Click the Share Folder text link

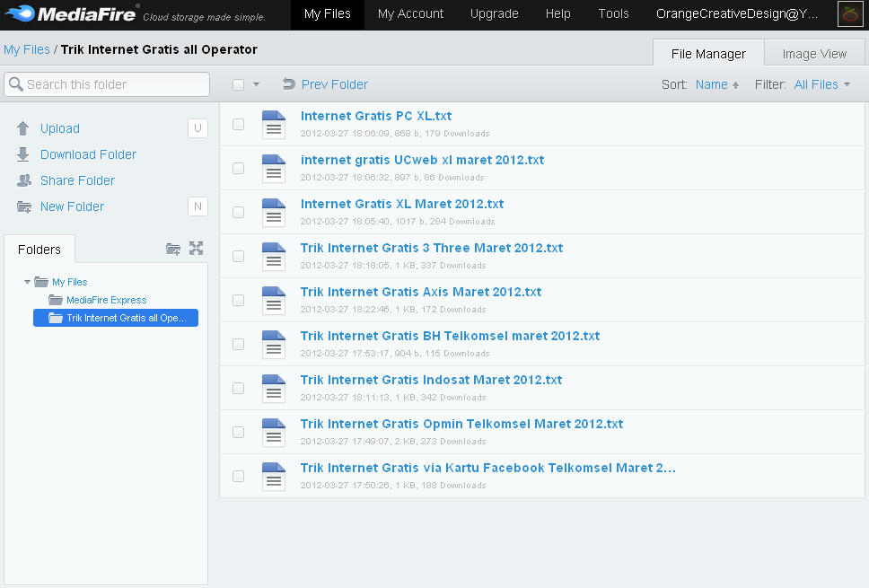(x=77, y=180)
